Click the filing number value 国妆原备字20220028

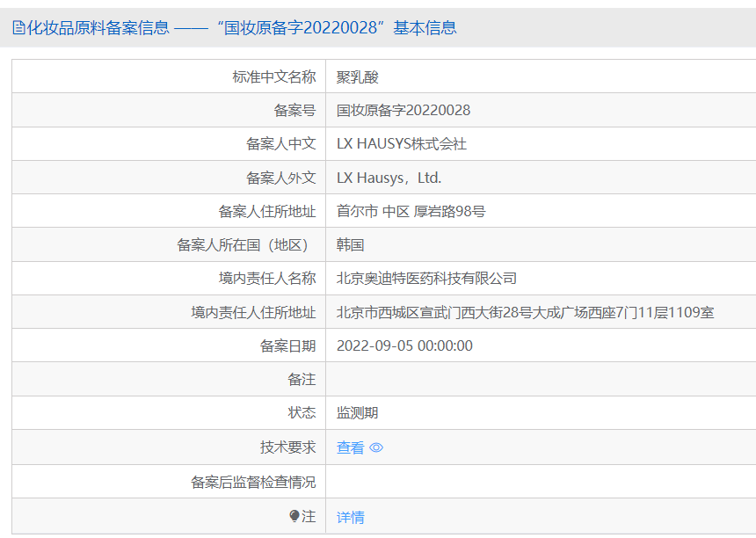(x=403, y=110)
